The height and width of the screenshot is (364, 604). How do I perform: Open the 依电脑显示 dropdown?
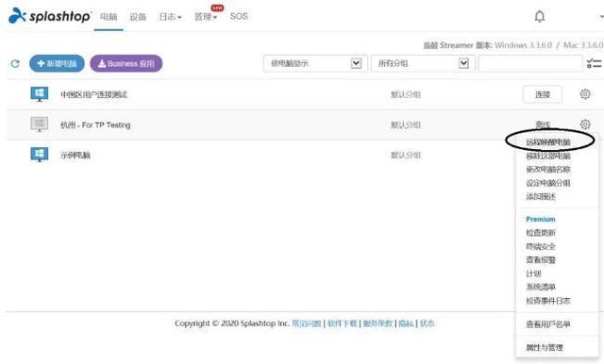pyautogui.click(x=315, y=63)
